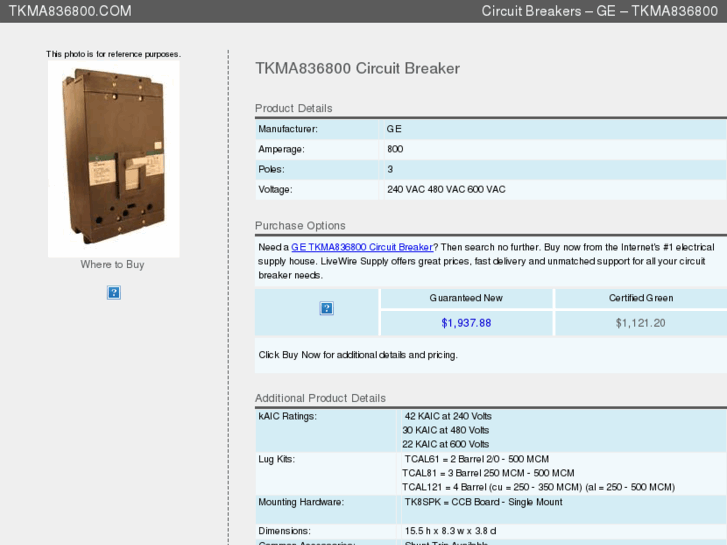Click the kAIC Ratings: label

[x=287, y=416]
